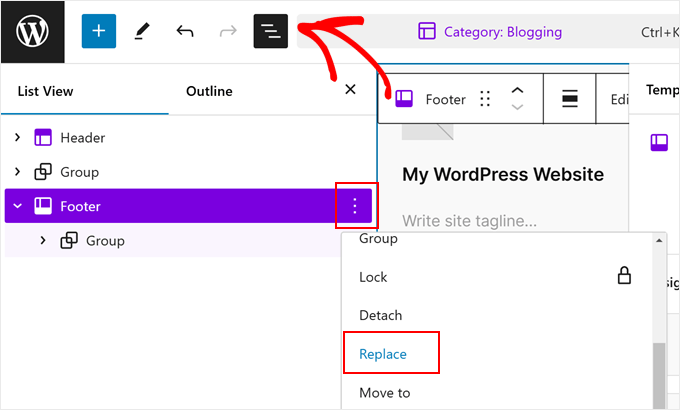Close the List View panel
680x410 pixels.
350,90
